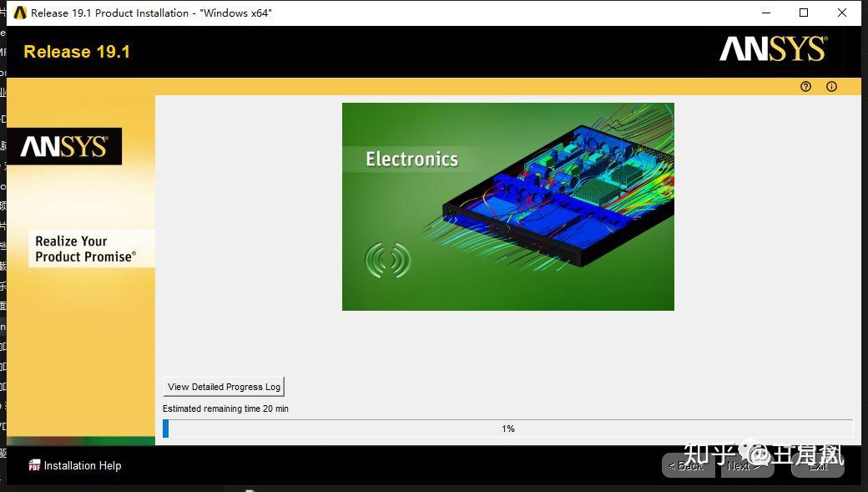Maximize the installer window
868x492 pixels.
[804, 13]
